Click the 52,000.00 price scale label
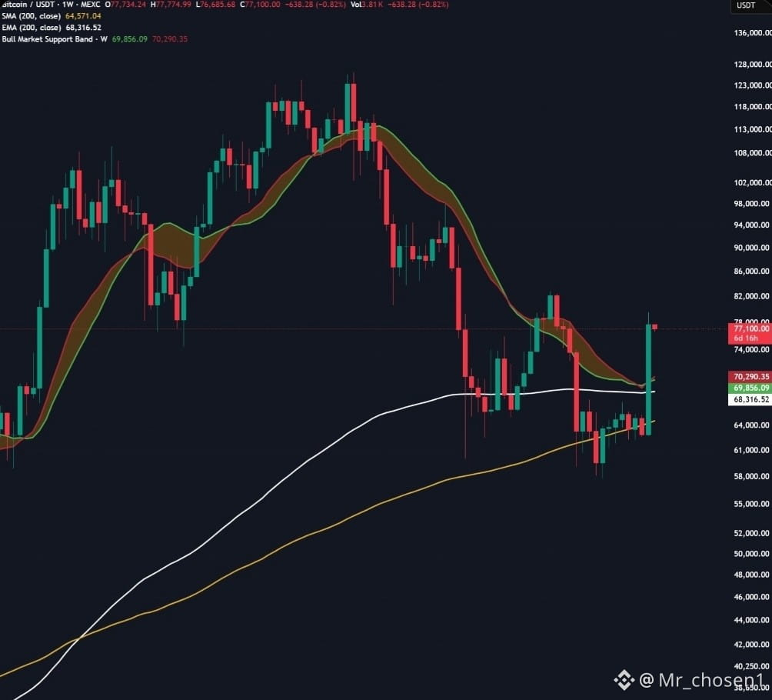The image size is (772, 700). click(752, 534)
